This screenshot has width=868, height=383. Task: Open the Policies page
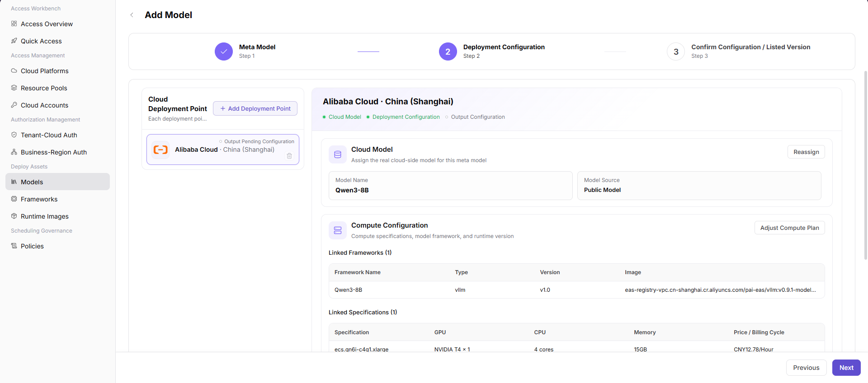[57, 246]
